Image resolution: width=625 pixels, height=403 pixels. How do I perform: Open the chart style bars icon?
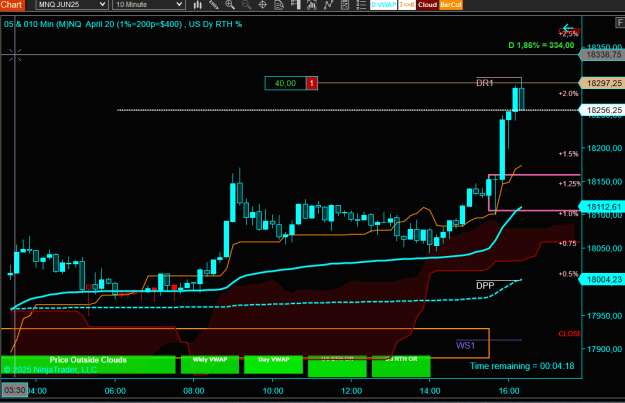coord(198,5)
